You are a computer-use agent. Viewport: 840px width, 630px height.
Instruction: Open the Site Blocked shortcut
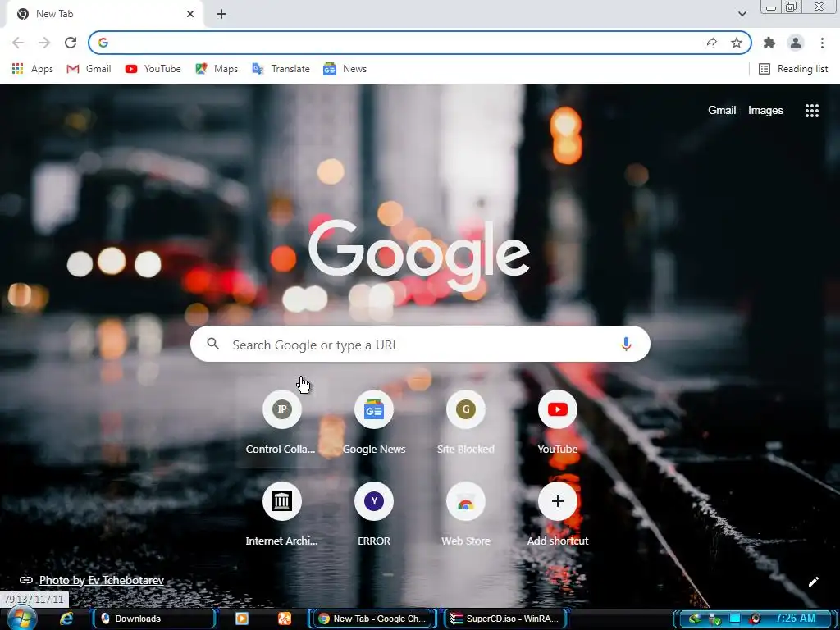pyautogui.click(x=466, y=424)
